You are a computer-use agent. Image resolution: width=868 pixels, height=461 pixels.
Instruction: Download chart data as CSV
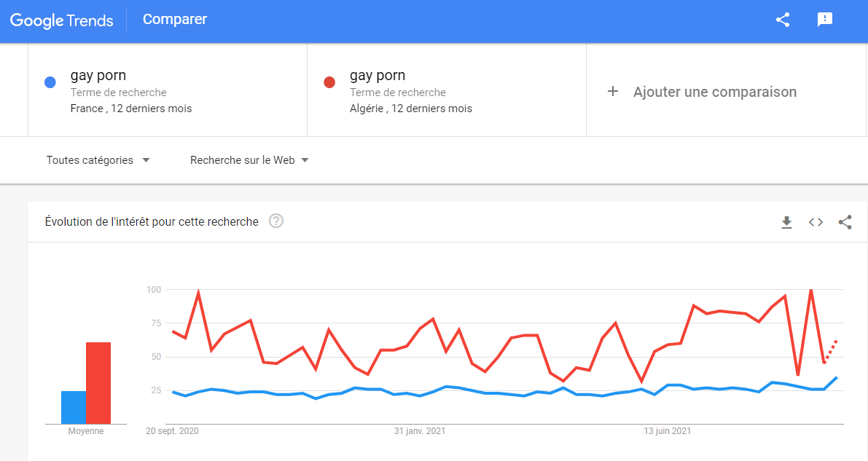[786, 222]
